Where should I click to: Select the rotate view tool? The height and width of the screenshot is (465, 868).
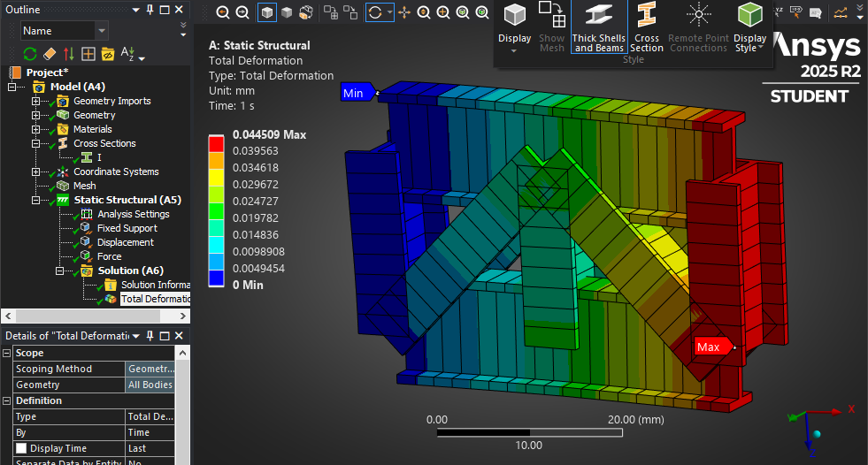click(375, 12)
